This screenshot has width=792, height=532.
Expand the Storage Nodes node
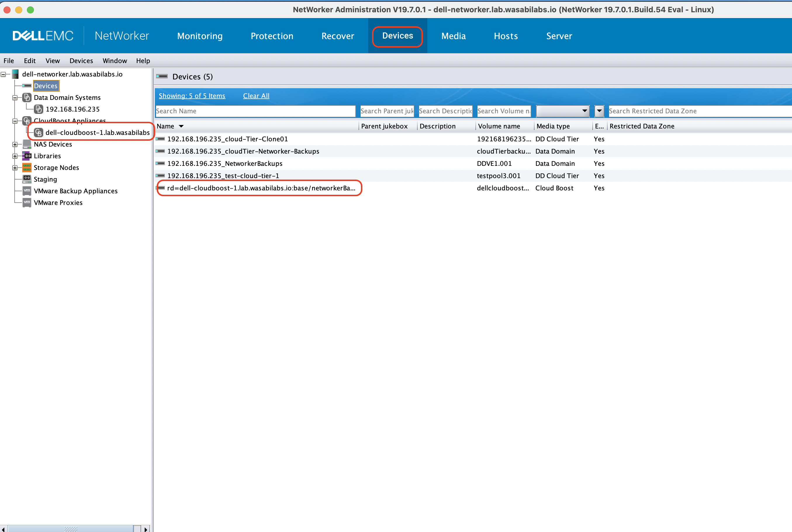click(15, 168)
